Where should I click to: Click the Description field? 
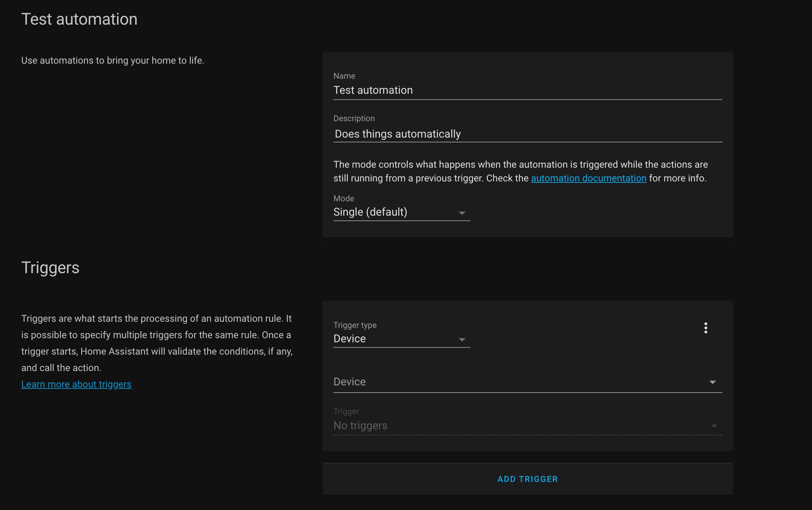coord(528,129)
